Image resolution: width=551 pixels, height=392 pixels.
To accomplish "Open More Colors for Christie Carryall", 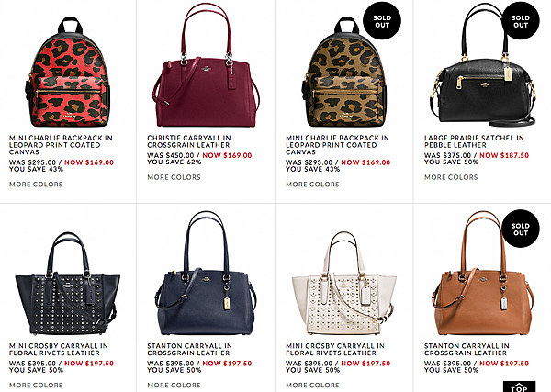I will (174, 177).
